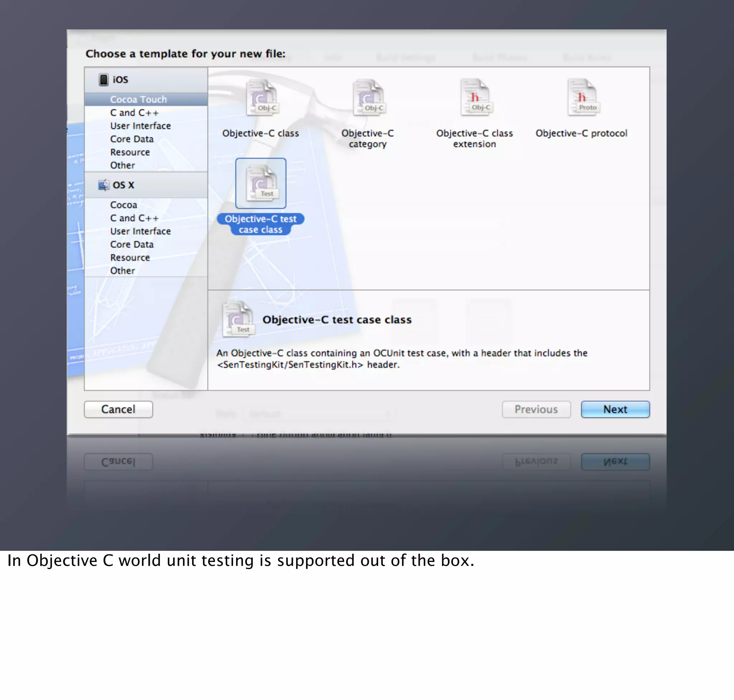The width and height of the screenshot is (734, 700).
Task: Click the Objective-C test case class label
Action: pos(261,224)
